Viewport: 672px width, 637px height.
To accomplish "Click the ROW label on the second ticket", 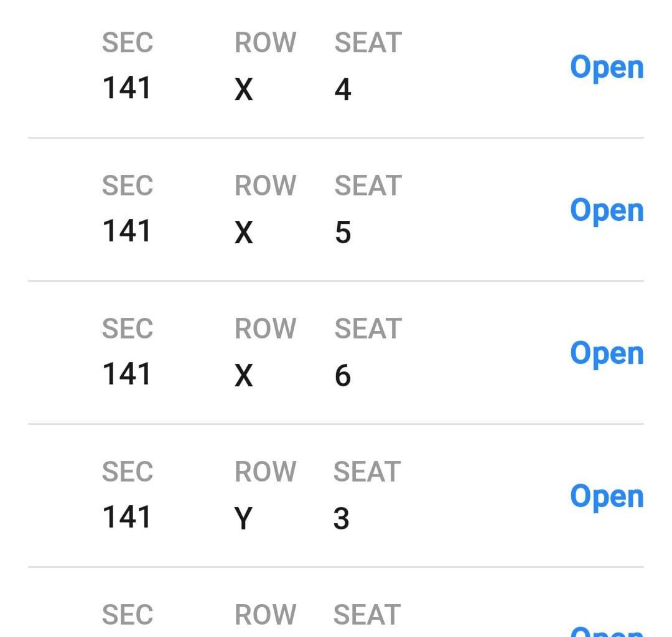I will pyautogui.click(x=266, y=185).
